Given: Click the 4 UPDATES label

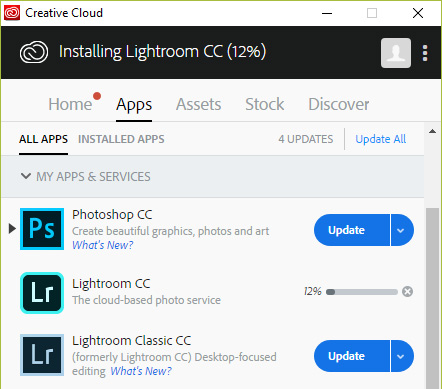Looking at the screenshot, I should [306, 139].
